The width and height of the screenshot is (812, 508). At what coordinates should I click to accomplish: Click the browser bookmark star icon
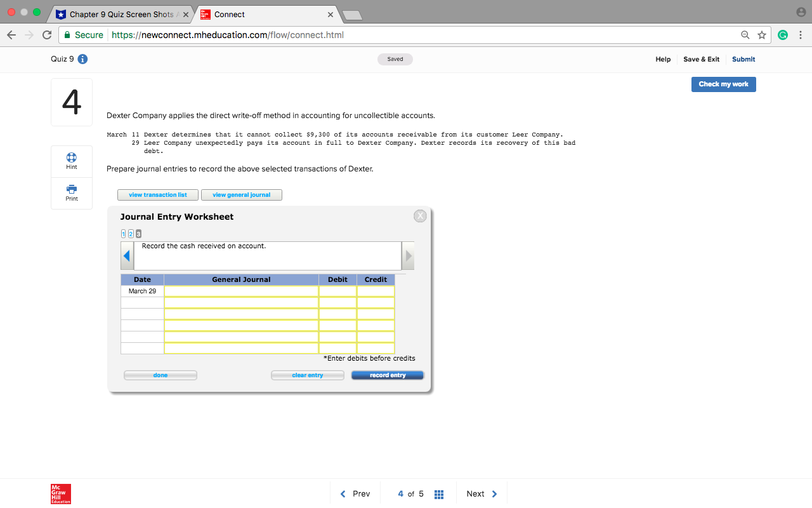tap(762, 35)
